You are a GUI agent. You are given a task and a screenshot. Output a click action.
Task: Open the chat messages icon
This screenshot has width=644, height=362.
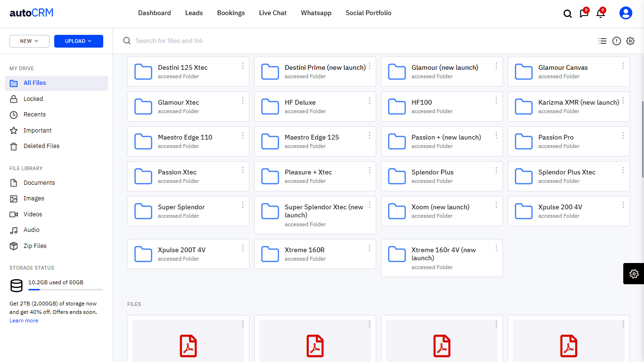tap(584, 14)
